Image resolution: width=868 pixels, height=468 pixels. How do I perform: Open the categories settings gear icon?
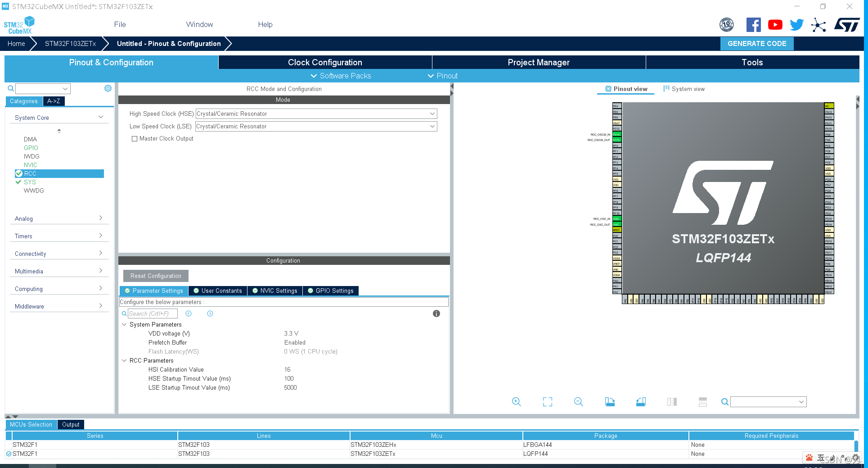108,88
